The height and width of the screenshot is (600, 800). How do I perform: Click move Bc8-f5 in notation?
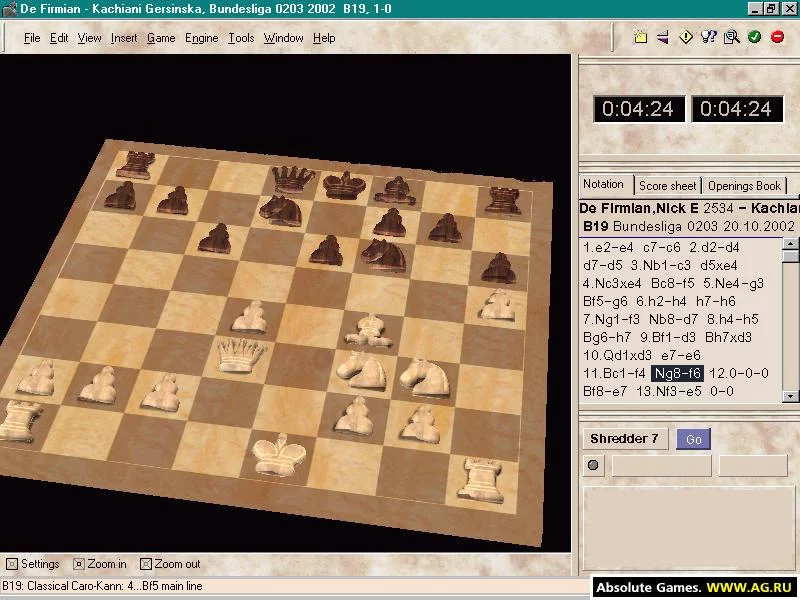pos(673,283)
